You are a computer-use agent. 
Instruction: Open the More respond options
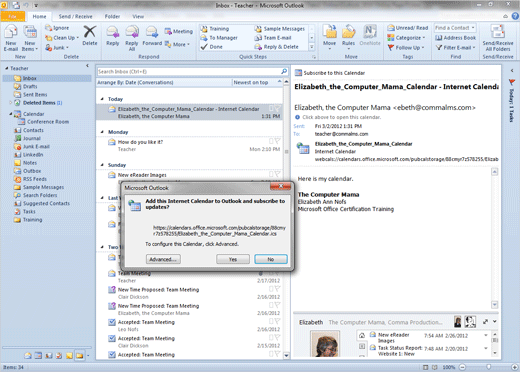177,44
